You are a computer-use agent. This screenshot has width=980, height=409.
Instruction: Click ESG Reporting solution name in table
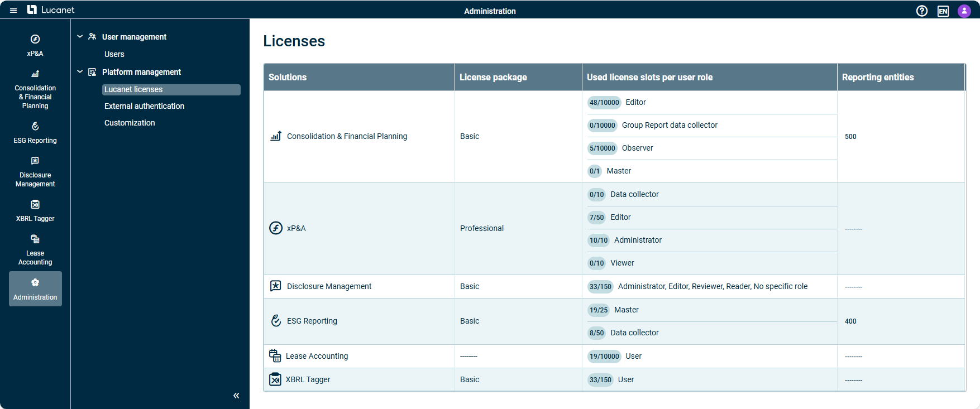pyautogui.click(x=312, y=321)
